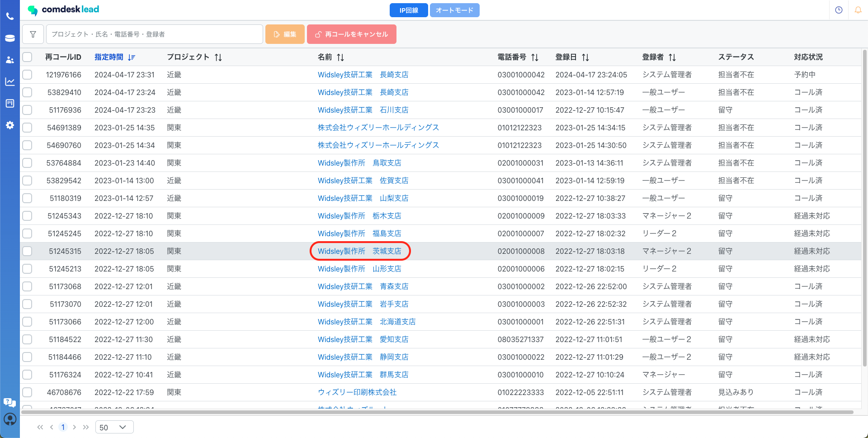The height and width of the screenshot is (438, 868).
Task: Switch to IP回線 mode tab
Action: click(x=408, y=10)
